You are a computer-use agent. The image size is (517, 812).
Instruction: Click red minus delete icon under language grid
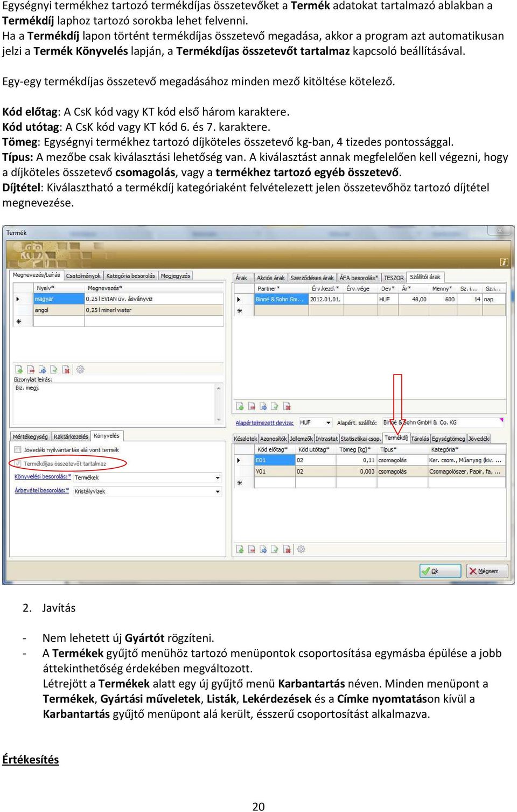coord(31,370)
